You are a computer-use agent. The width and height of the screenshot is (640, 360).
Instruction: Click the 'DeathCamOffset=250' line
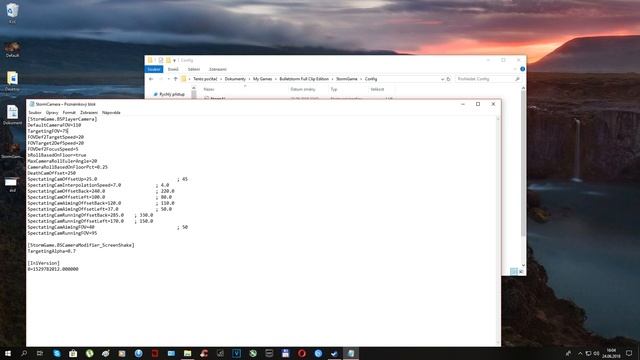[51, 173]
